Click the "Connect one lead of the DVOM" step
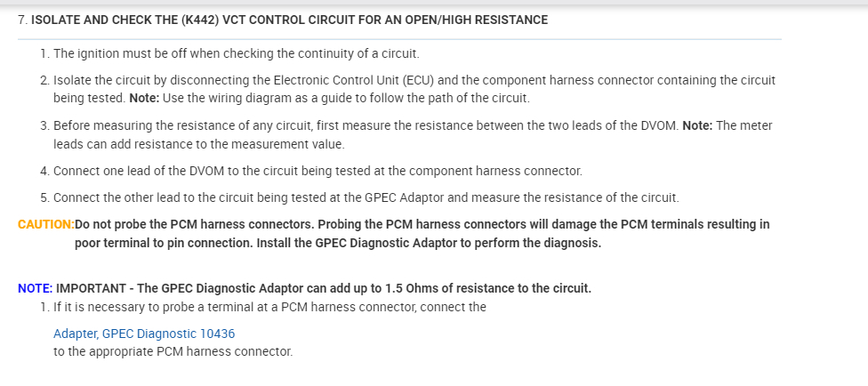The image size is (868, 386). [x=317, y=170]
